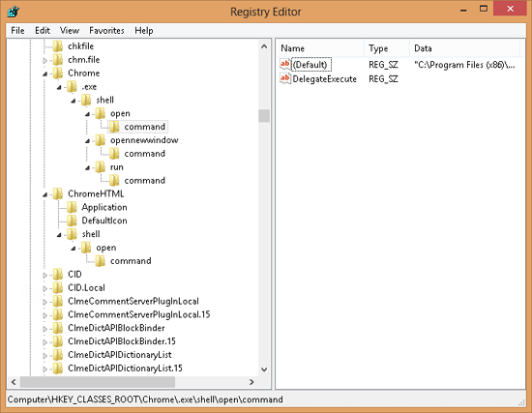The height and width of the screenshot is (413, 532).
Task: Click the chm.file folder icon
Action: pyautogui.click(x=58, y=60)
